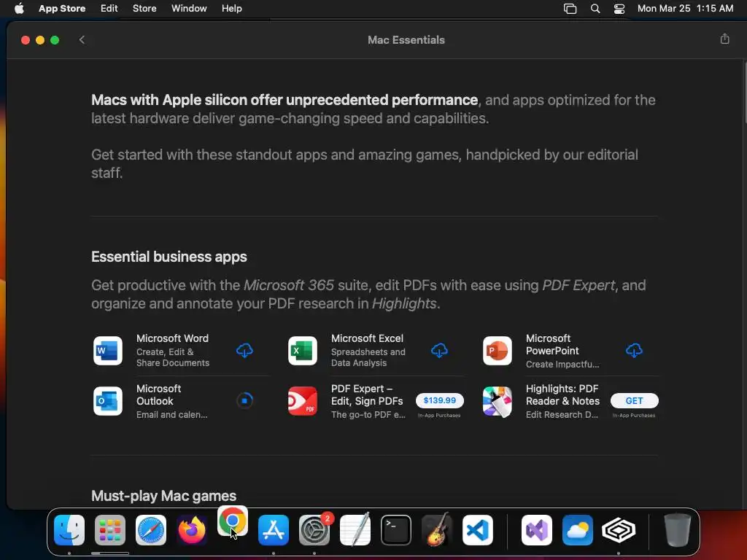This screenshot has height=560, width=747.
Task: Launch Safari from the Dock
Action: (x=151, y=530)
